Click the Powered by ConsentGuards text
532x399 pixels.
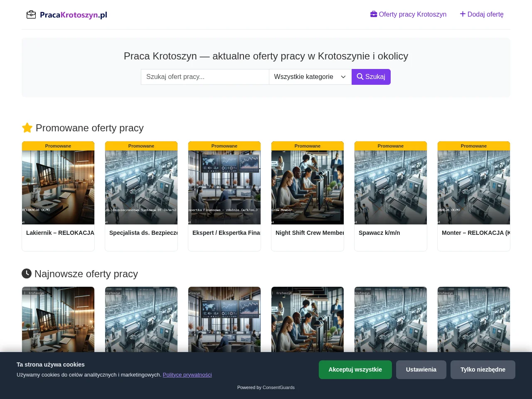click(266, 387)
